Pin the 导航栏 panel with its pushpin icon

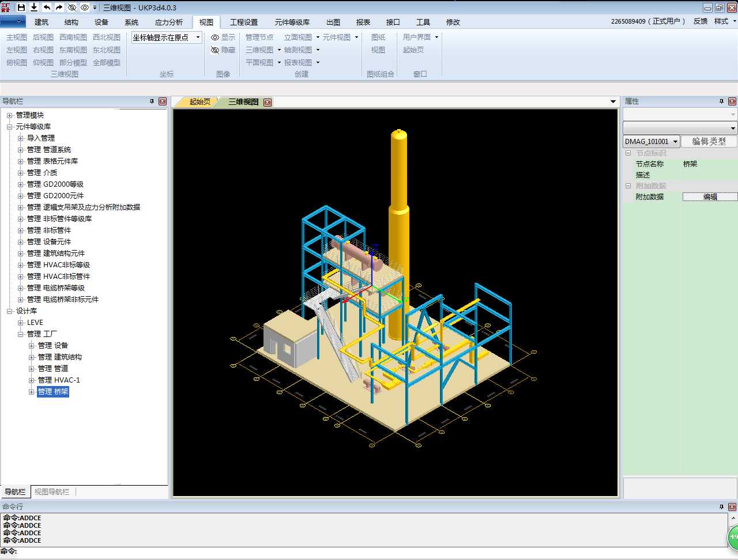coord(152,101)
